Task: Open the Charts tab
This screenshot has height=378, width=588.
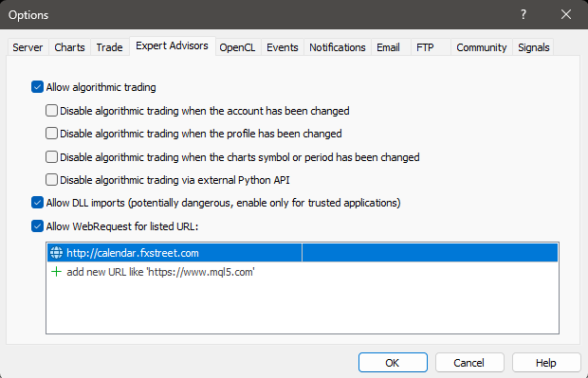Action: [x=69, y=47]
